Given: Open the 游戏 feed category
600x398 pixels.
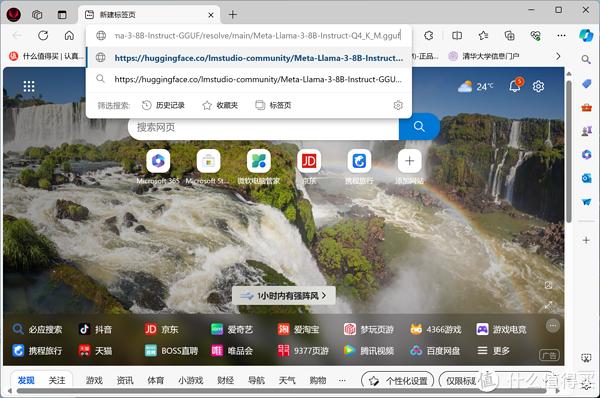Looking at the screenshot, I should 94,380.
